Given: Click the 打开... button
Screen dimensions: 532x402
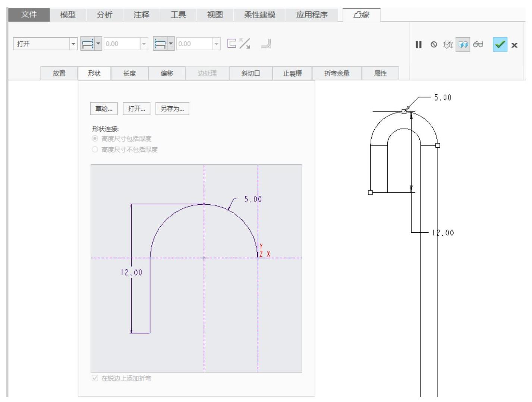Looking at the screenshot, I should (136, 109).
